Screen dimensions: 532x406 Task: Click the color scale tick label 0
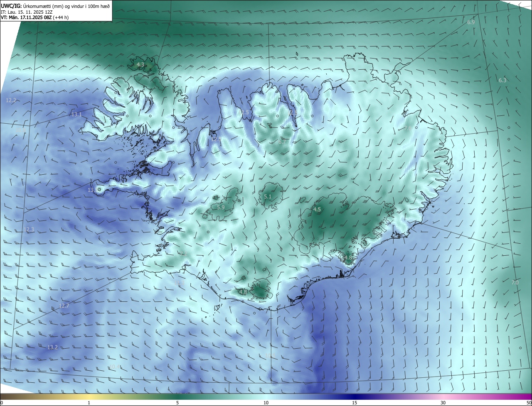(x=2, y=403)
